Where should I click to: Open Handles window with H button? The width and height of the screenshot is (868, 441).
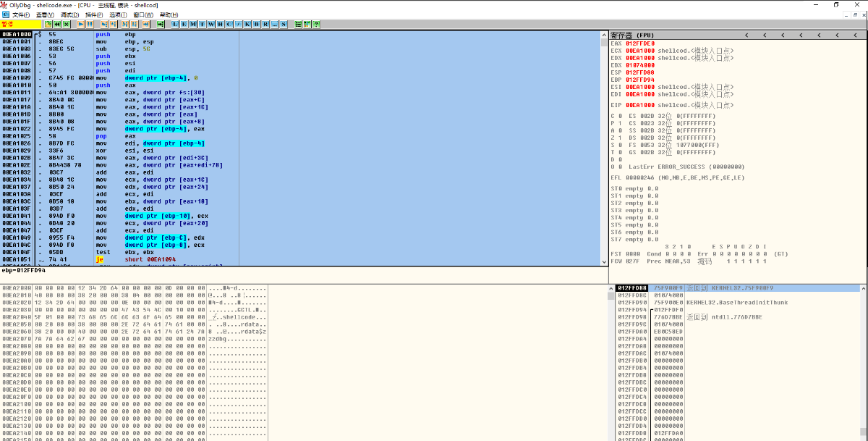point(220,24)
